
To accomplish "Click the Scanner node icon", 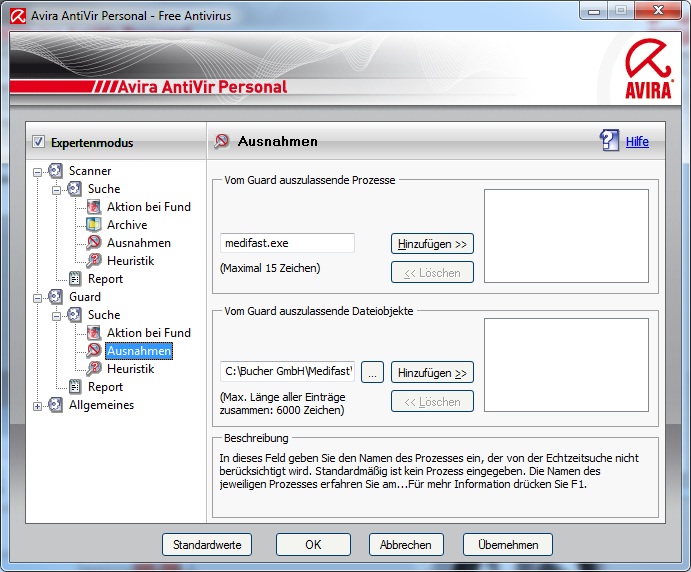I will 56,171.
